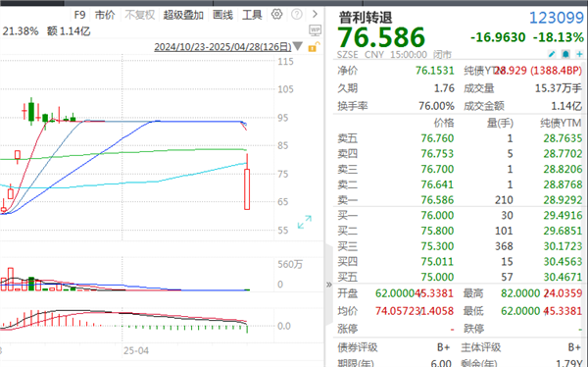Click bond code 123099 link
Screen dimensions: 588x367
(557, 18)
